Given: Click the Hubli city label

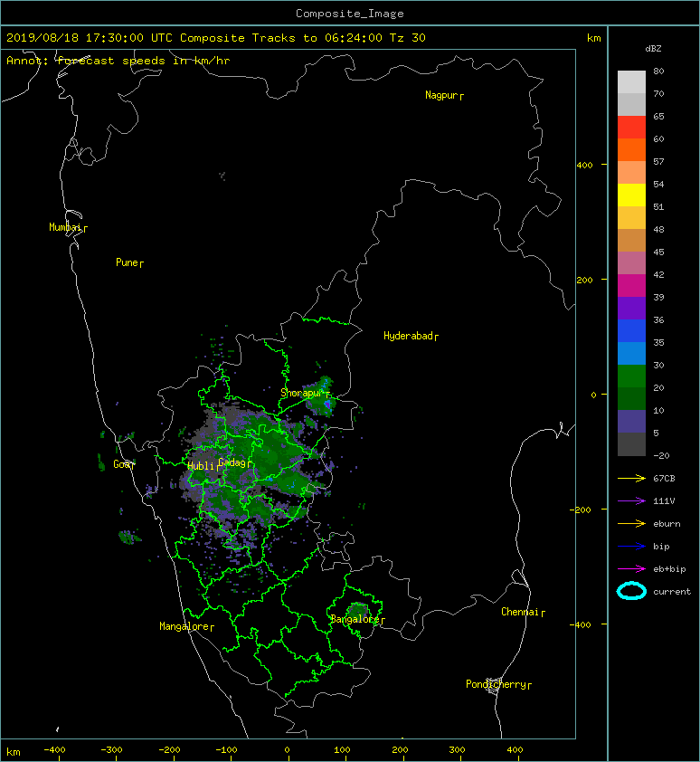Looking at the screenshot, I should (x=203, y=466).
